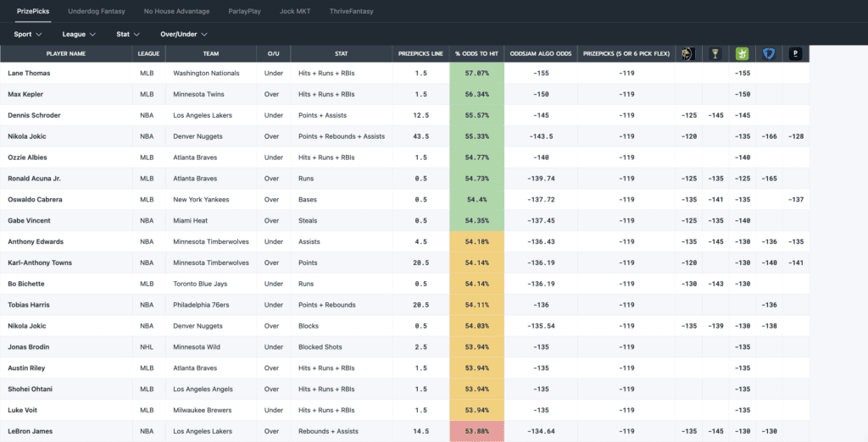Select Karl-Anthony Towns player name
Image resolution: width=868 pixels, height=442 pixels.
40,262
